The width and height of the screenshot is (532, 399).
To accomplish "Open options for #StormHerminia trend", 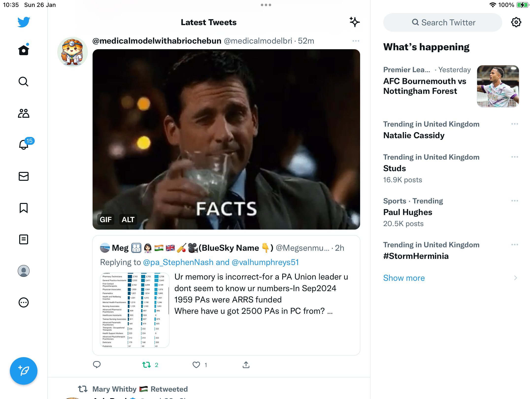I will pyautogui.click(x=515, y=245).
